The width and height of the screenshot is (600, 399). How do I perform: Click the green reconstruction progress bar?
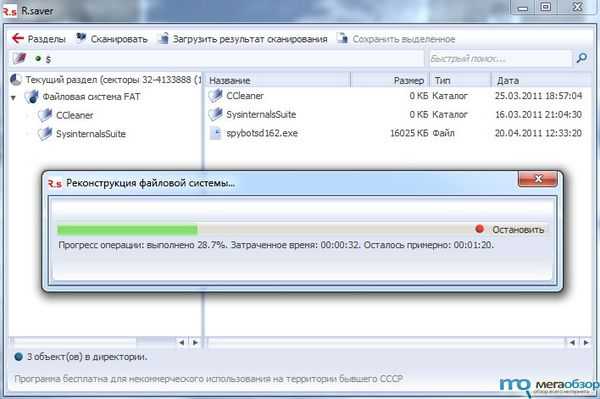[x=127, y=230]
